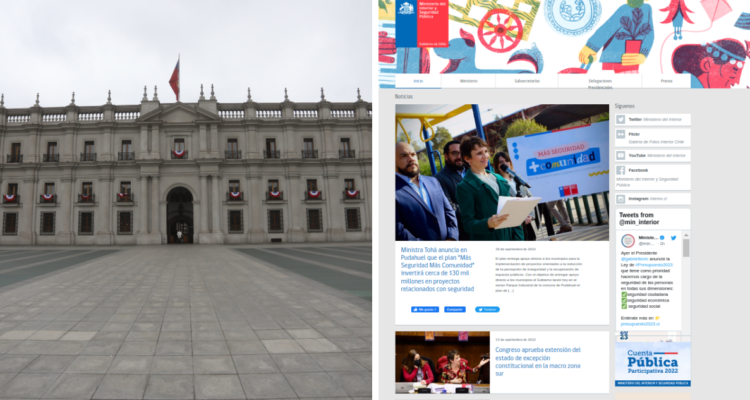Open the #Presupuesto2023 hashtag link

[x=654, y=265]
